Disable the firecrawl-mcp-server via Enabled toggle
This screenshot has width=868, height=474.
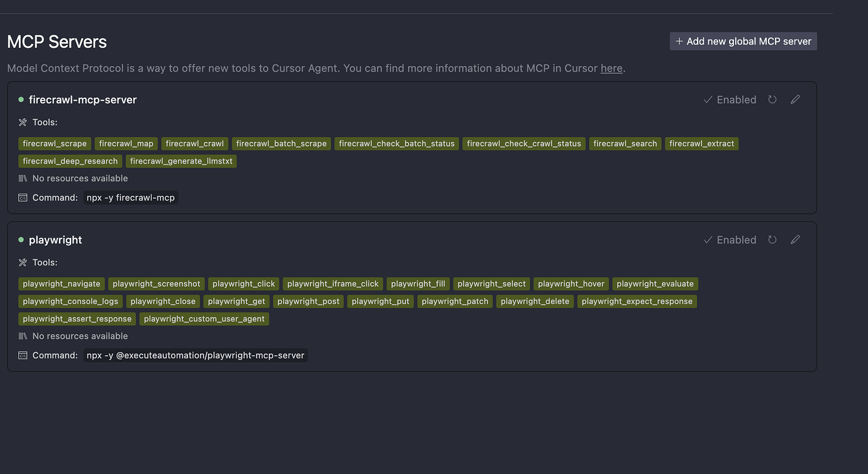click(730, 99)
